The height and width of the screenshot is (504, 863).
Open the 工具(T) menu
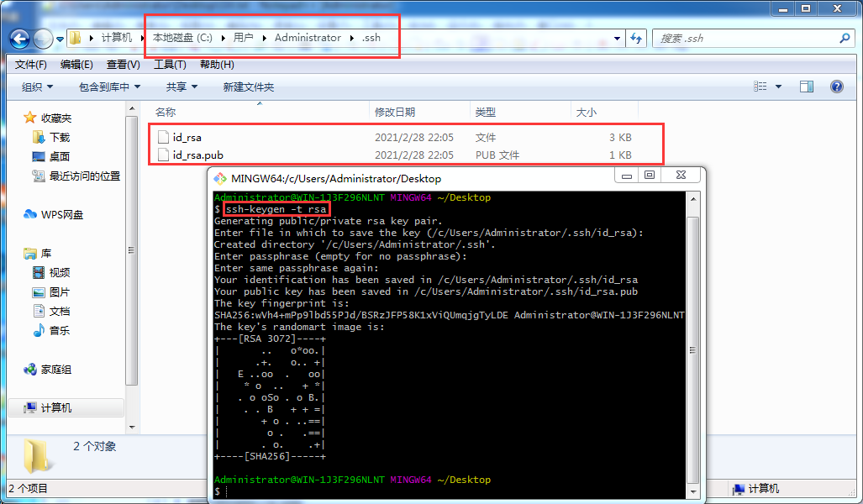coord(170,65)
